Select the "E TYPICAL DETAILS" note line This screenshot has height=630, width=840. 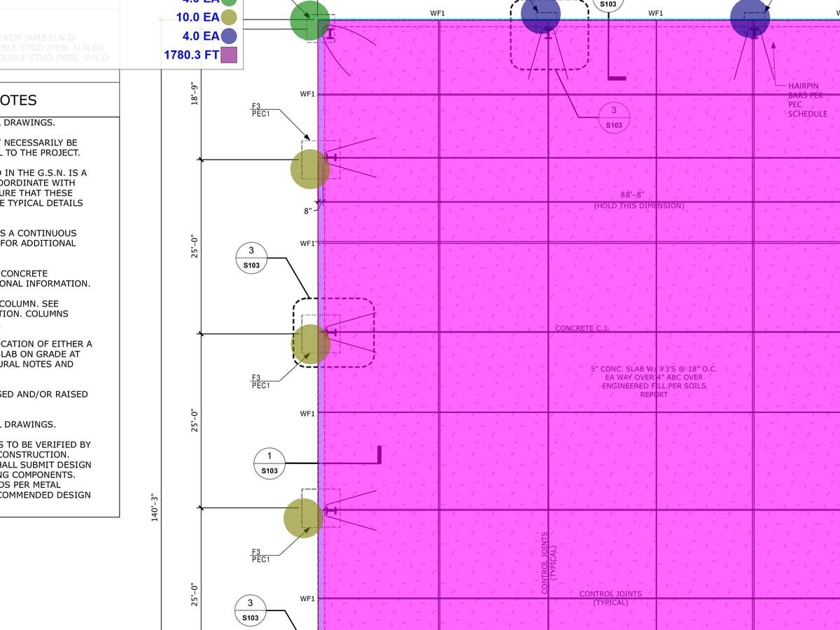click(41, 203)
